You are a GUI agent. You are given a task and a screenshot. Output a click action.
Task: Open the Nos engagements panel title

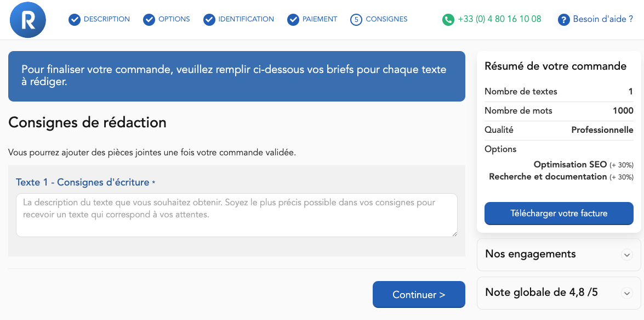click(530, 254)
